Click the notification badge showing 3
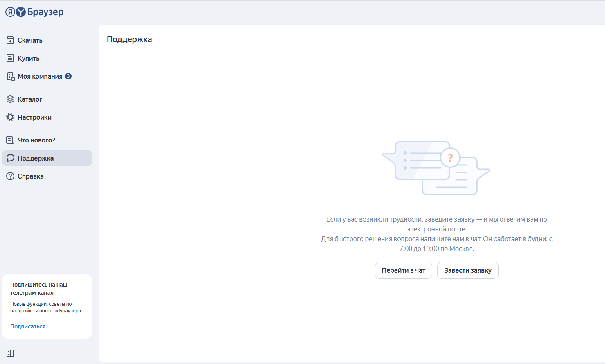The height and width of the screenshot is (364, 605). tap(68, 76)
